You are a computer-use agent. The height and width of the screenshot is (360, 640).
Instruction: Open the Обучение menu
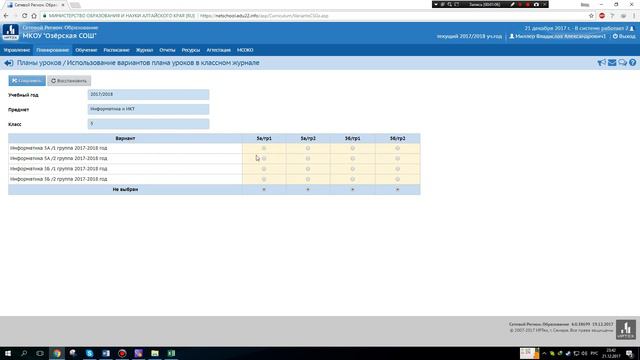pos(86,50)
